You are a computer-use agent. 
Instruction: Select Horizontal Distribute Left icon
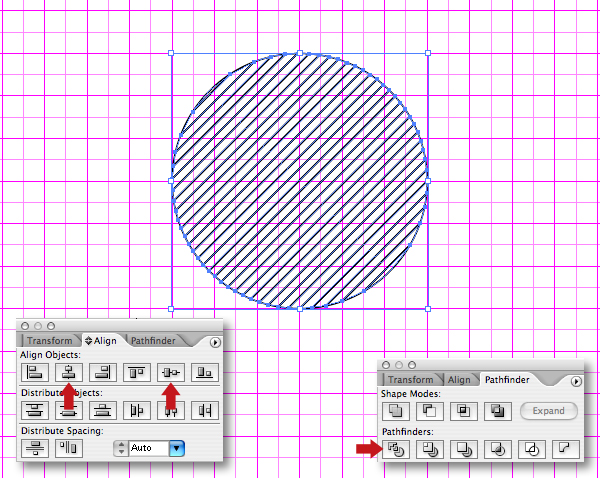pos(137,411)
